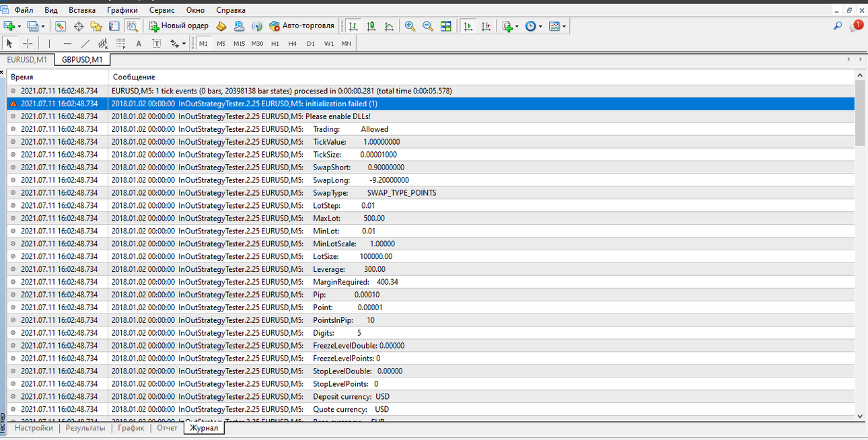The height and width of the screenshot is (440, 868).
Task: Open Market Watch window icon
Action: pyautogui.click(x=61, y=26)
